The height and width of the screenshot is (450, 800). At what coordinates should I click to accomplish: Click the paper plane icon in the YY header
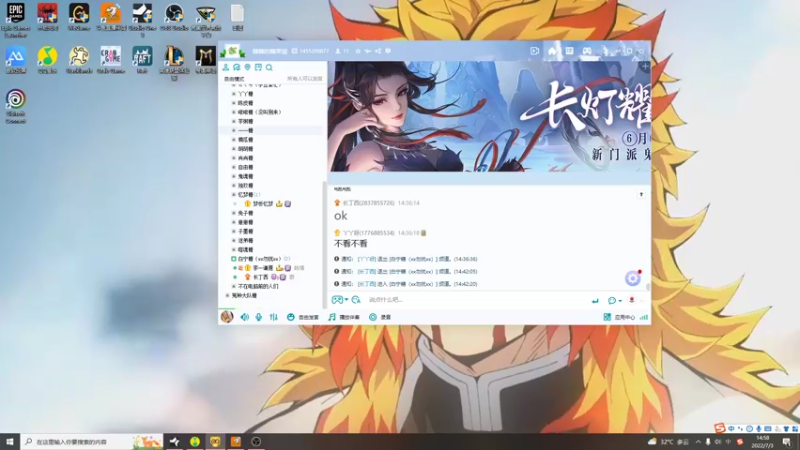coord(368,51)
